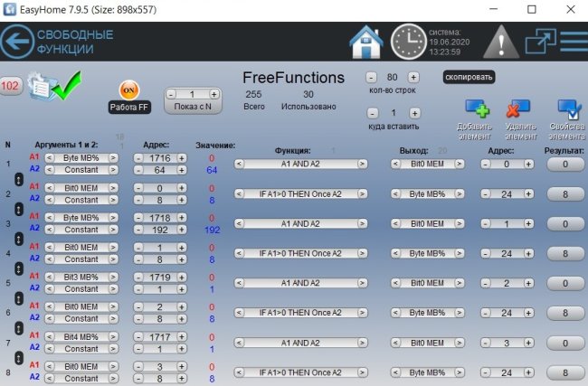Go to the home screen icon
Image resolution: width=588 pixels, height=386 pixels.
click(x=366, y=42)
